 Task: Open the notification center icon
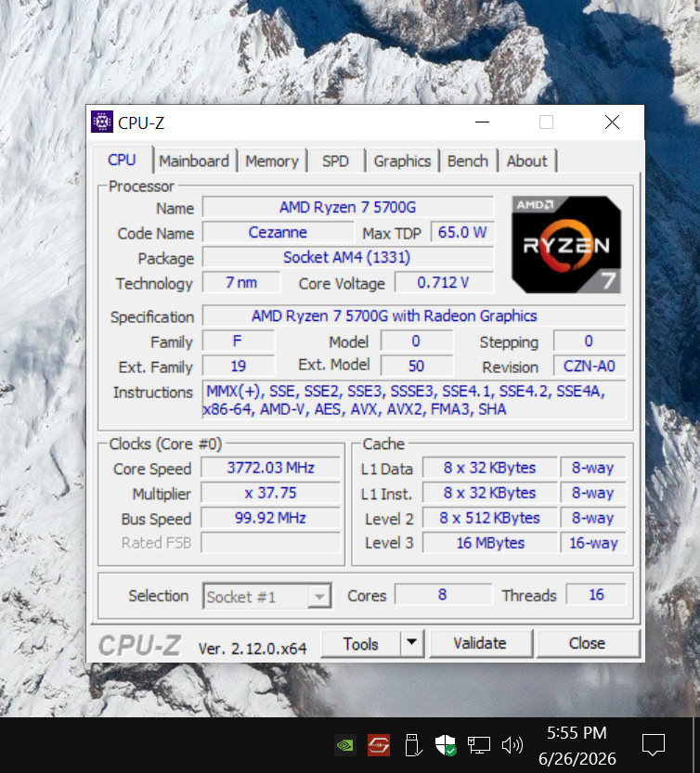pos(654,745)
